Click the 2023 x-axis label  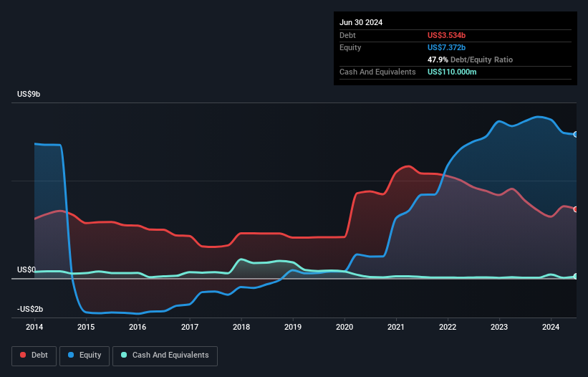[499, 327]
